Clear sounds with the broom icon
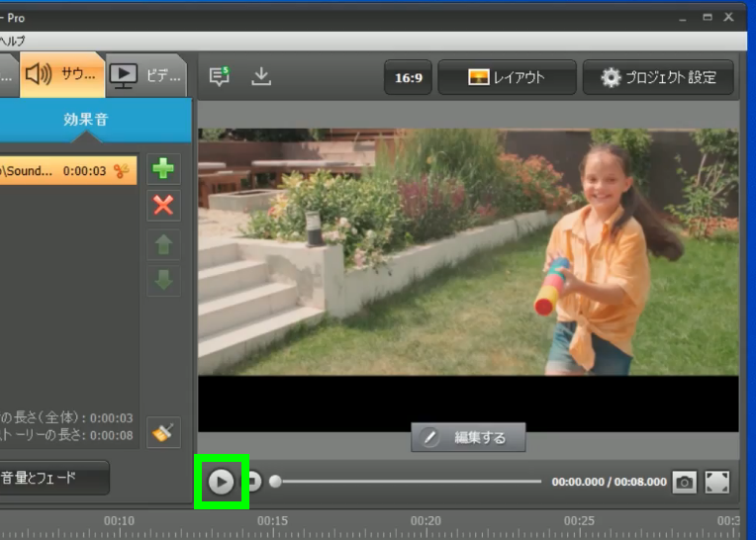The image size is (756, 540). pos(163,432)
